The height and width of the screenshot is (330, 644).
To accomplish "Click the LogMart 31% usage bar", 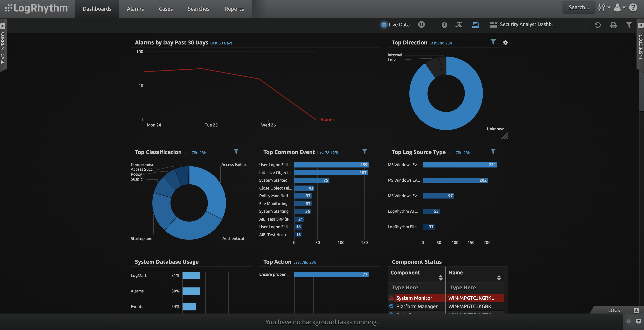I will [x=191, y=276].
